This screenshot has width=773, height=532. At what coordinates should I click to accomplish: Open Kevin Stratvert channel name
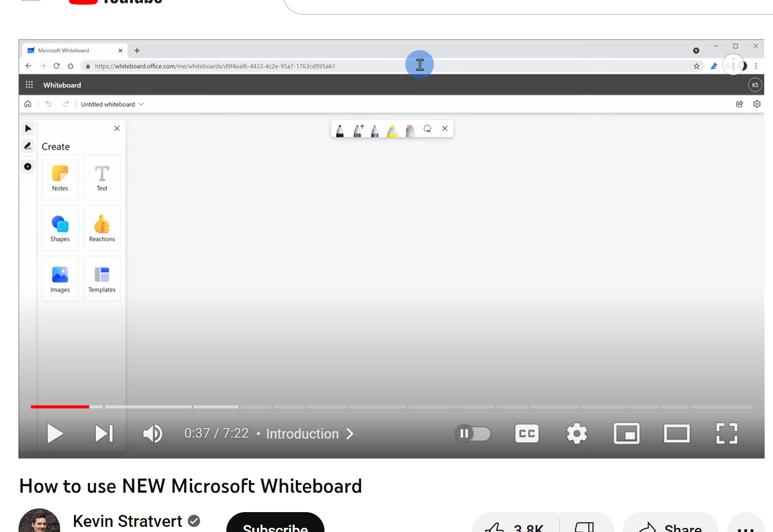coord(128,521)
